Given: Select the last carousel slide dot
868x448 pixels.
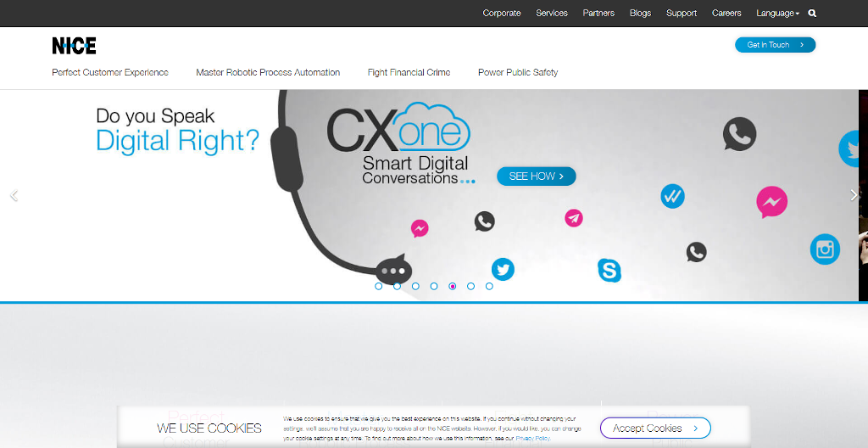Looking at the screenshot, I should (489, 286).
